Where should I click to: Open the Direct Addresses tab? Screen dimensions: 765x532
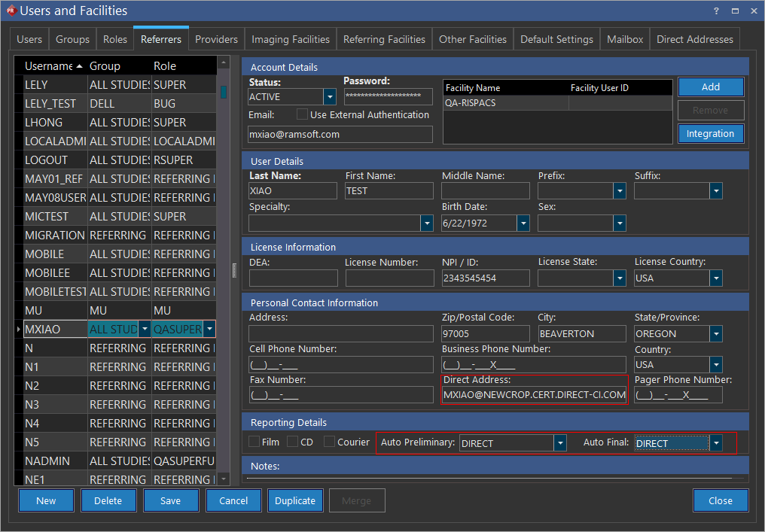coord(694,39)
